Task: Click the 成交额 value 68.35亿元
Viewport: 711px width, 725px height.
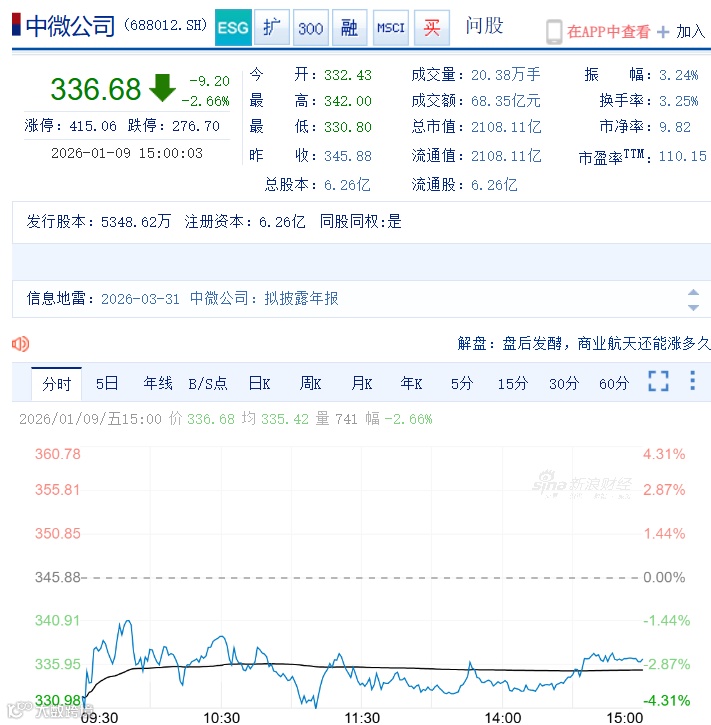Action: click(x=506, y=100)
